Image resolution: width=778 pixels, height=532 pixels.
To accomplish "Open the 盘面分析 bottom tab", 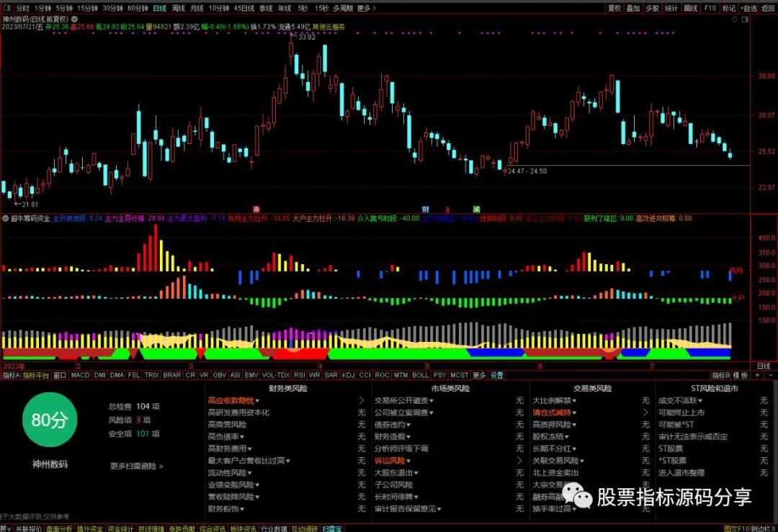I will pyautogui.click(x=60, y=528).
